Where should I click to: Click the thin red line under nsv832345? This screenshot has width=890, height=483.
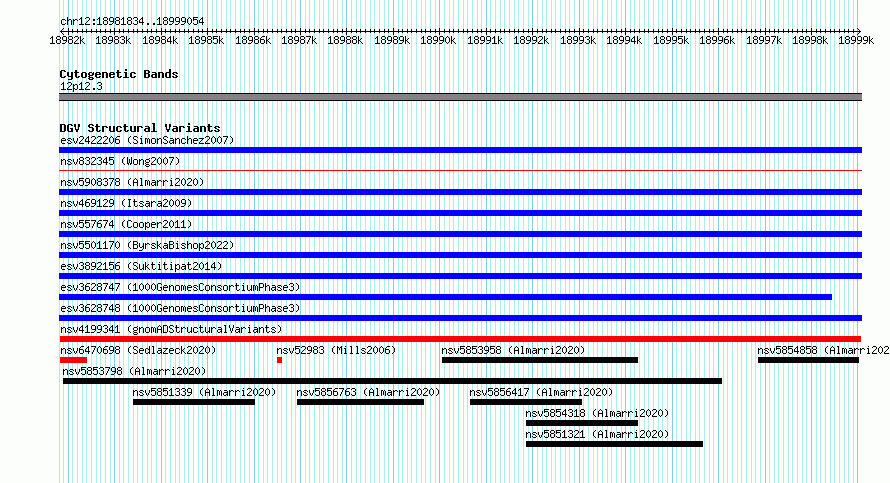pyautogui.click(x=460, y=170)
